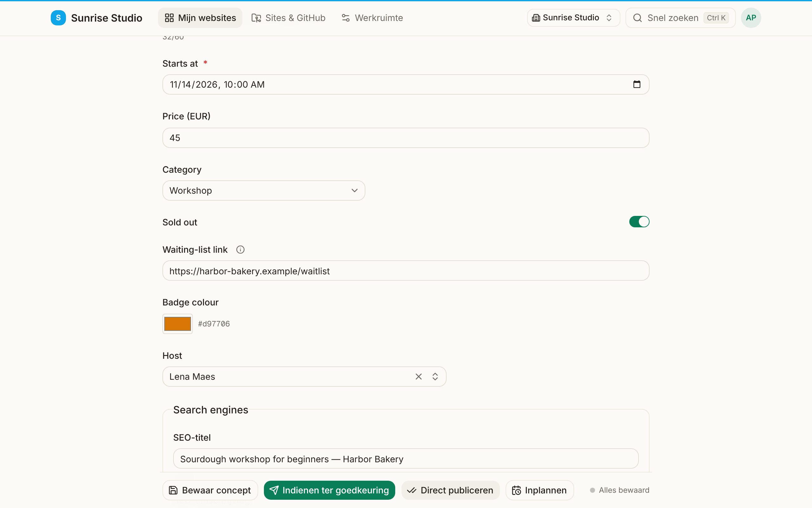Click Direct publiceren button
Image resolution: width=812 pixels, height=508 pixels.
[x=450, y=490]
